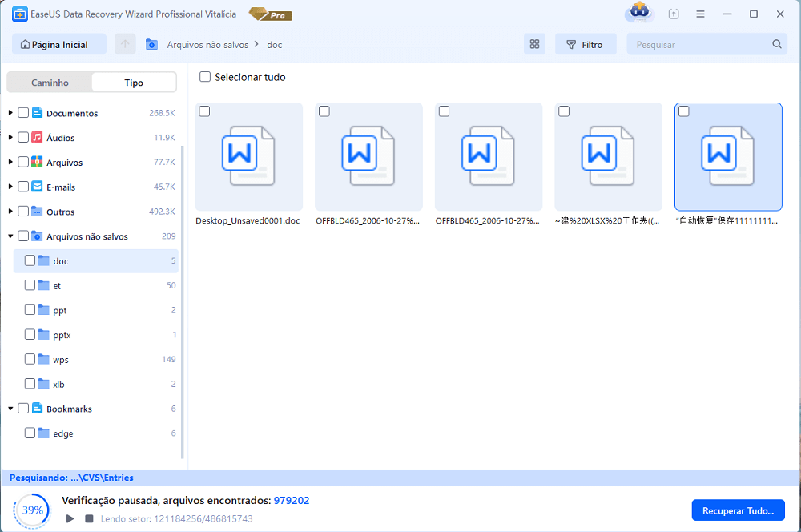Viewport: 801px width, 532px height.
Task: Check the Selecionar tudo checkbox
Action: coord(205,77)
